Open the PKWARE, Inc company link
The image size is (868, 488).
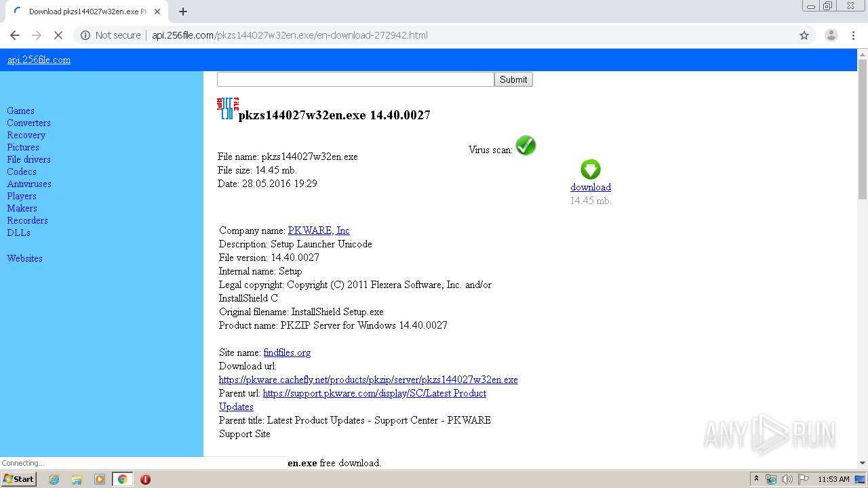(319, 230)
